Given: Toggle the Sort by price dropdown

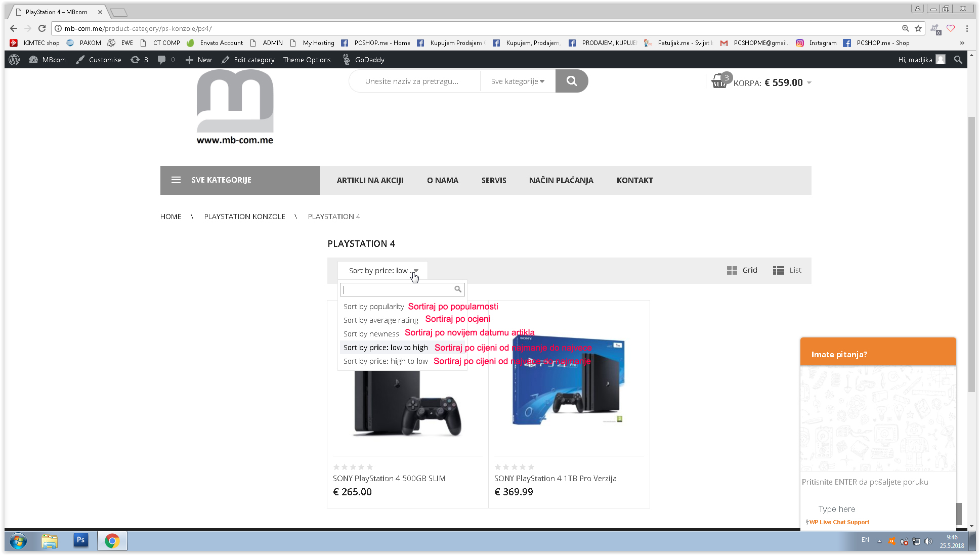Looking at the screenshot, I should (382, 271).
